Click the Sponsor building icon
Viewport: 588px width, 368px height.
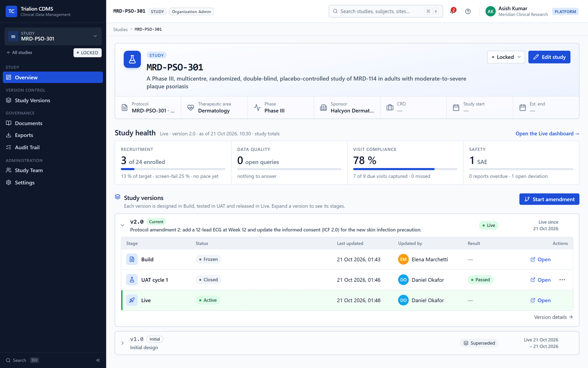coord(323,108)
